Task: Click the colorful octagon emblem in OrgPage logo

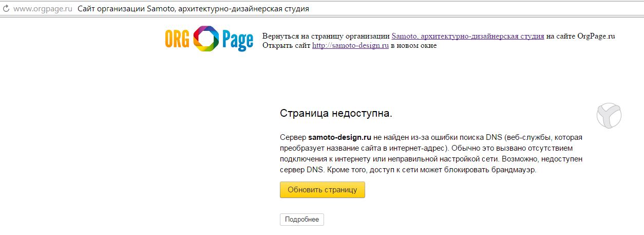Action: click(206, 39)
